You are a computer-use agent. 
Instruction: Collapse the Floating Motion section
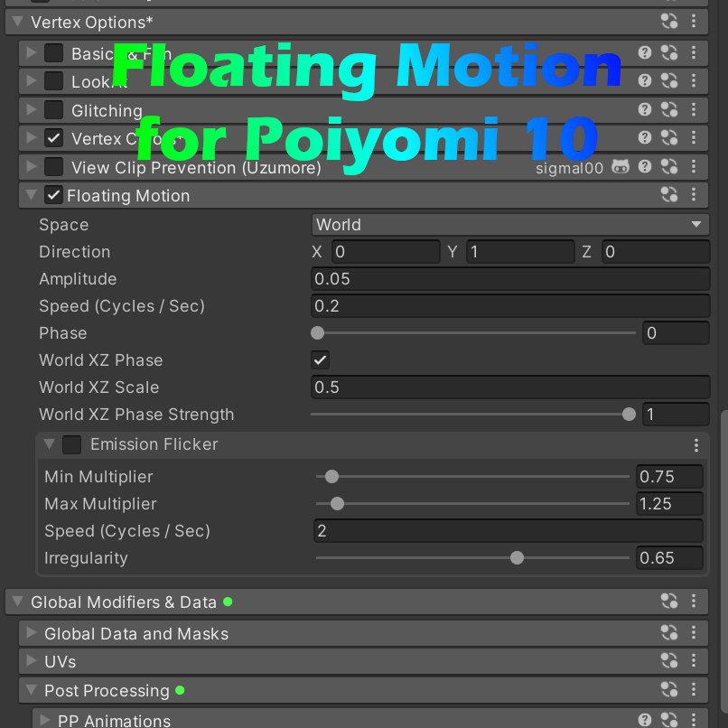pyautogui.click(x=31, y=195)
